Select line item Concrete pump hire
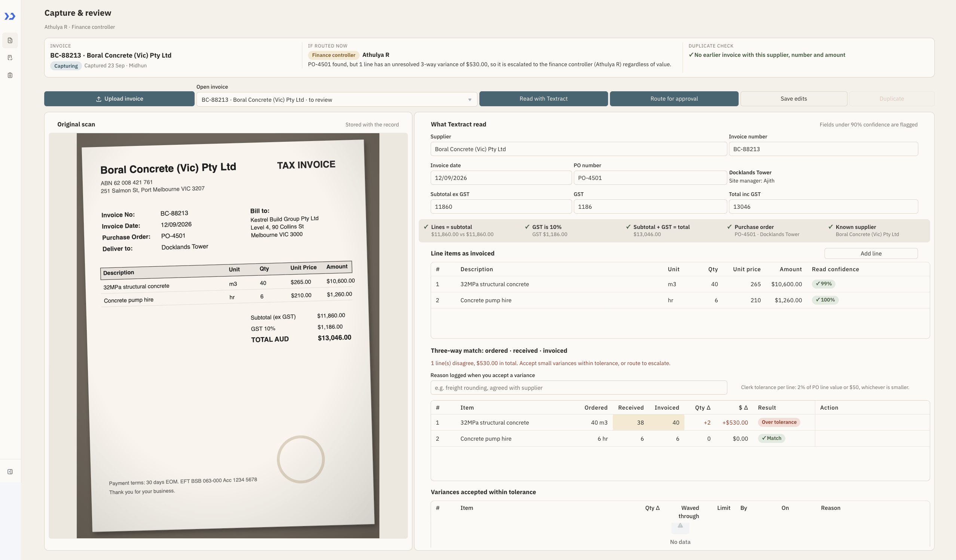The height and width of the screenshot is (560, 956). click(x=680, y=300)
